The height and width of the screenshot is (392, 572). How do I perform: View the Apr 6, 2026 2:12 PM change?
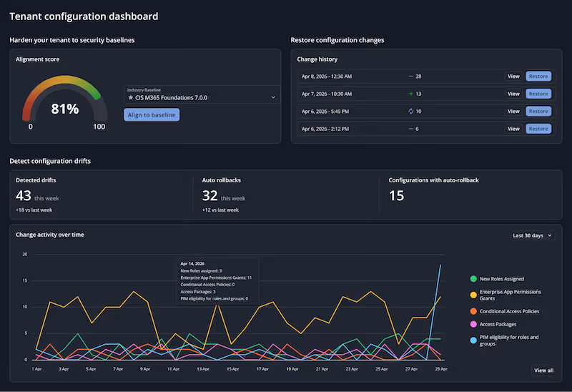click(x=513, y=129)
